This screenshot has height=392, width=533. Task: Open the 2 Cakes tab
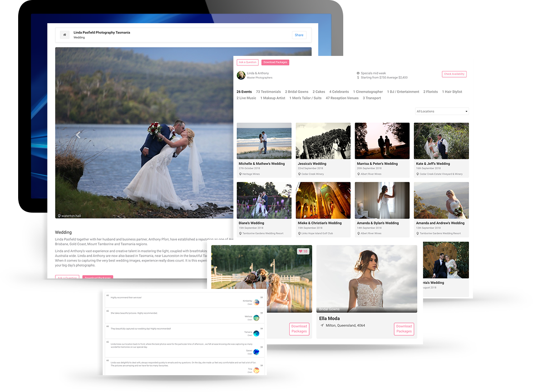(x=319, y=92)
